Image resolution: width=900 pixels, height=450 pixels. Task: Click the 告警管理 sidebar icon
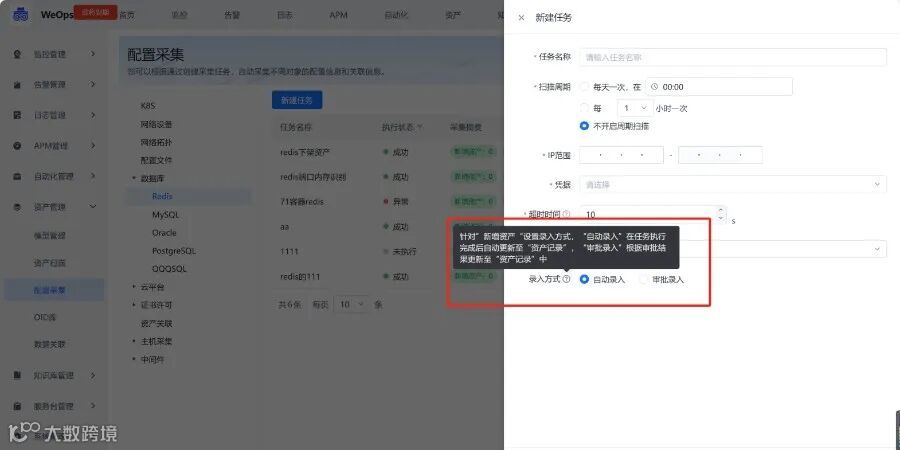[x=17, y=85]
